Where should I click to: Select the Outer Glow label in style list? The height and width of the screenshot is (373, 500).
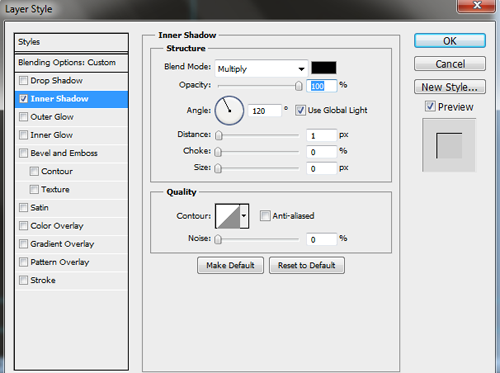click(x=52, y=117)
